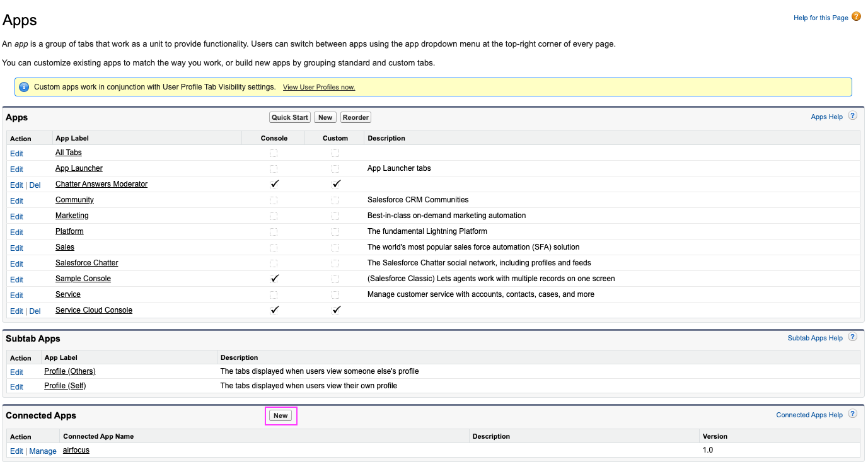This screenshot has height=474, width=868.
Task: Click the info icon in yellow banner
Action: [x=24, y=87]
